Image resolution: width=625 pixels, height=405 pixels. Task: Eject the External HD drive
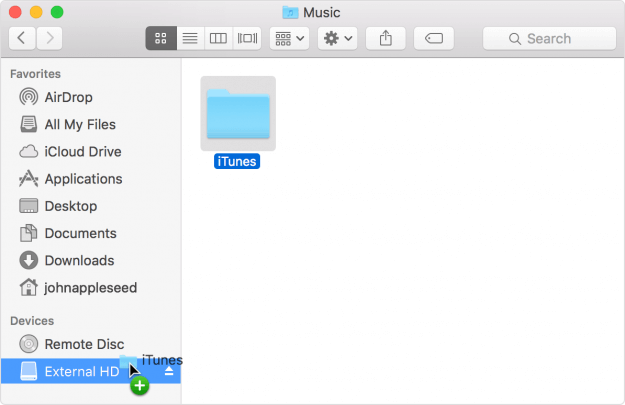[x=169, y=372]
